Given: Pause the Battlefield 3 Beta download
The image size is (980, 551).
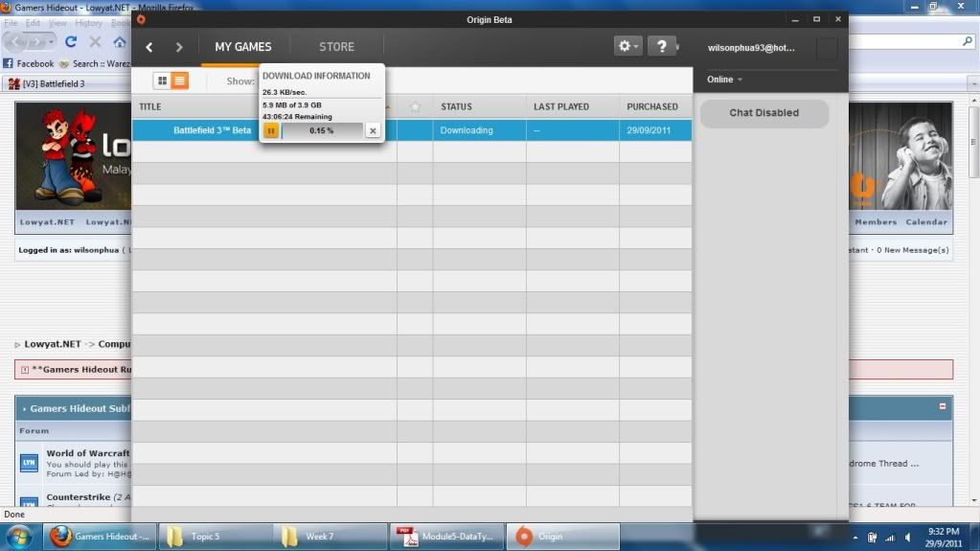Looking at the screenshot, I should click(271, 130).
